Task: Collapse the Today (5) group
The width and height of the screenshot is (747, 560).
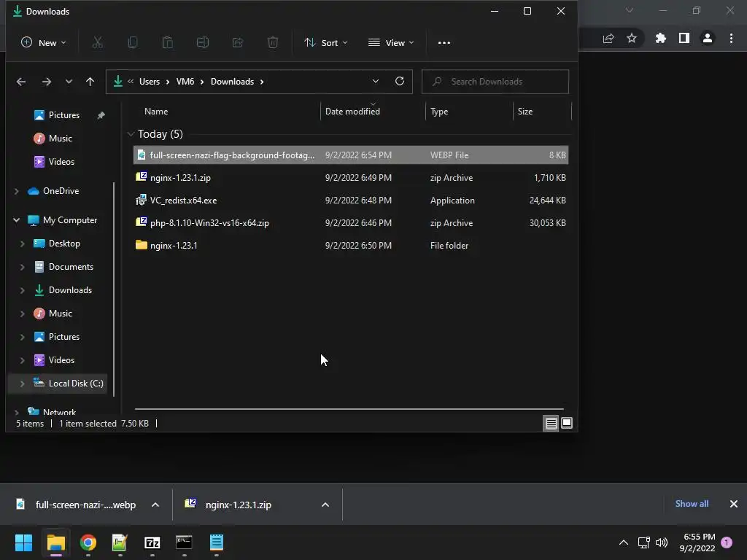Action: point(131,134)
